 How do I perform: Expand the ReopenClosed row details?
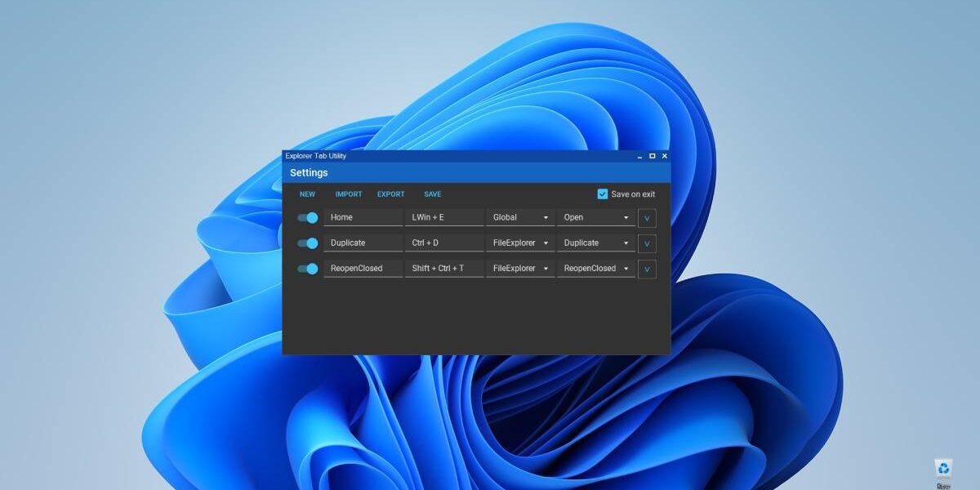coord(646,269)
